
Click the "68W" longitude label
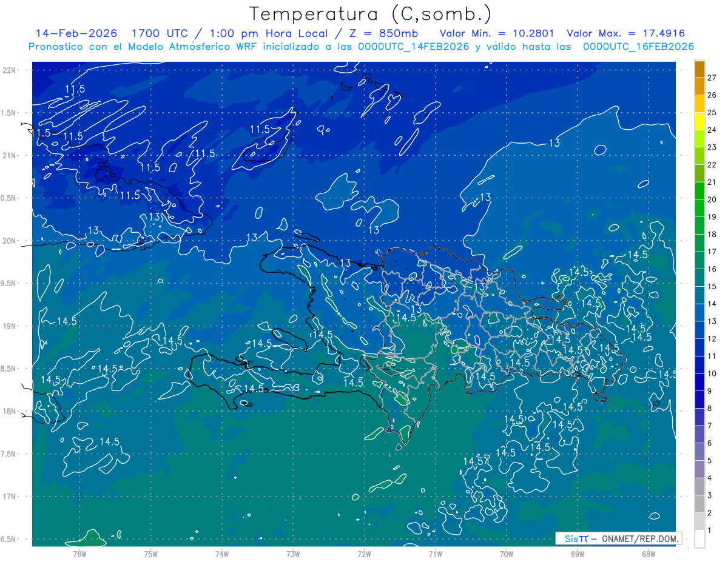pyautogui.click(x=649, y=554)
